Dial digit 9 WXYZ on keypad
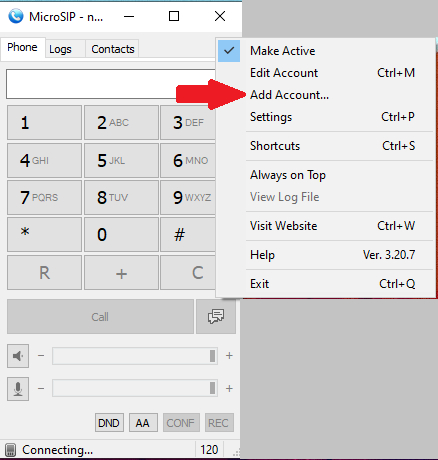The image size is (438, 460). (x=188, y=197)
